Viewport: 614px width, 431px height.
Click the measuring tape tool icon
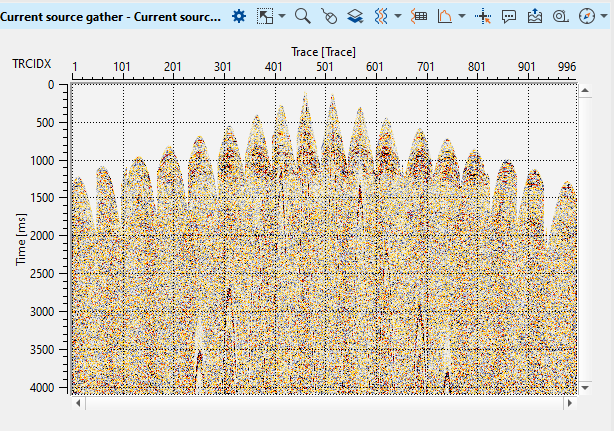[x=560, y=16]
